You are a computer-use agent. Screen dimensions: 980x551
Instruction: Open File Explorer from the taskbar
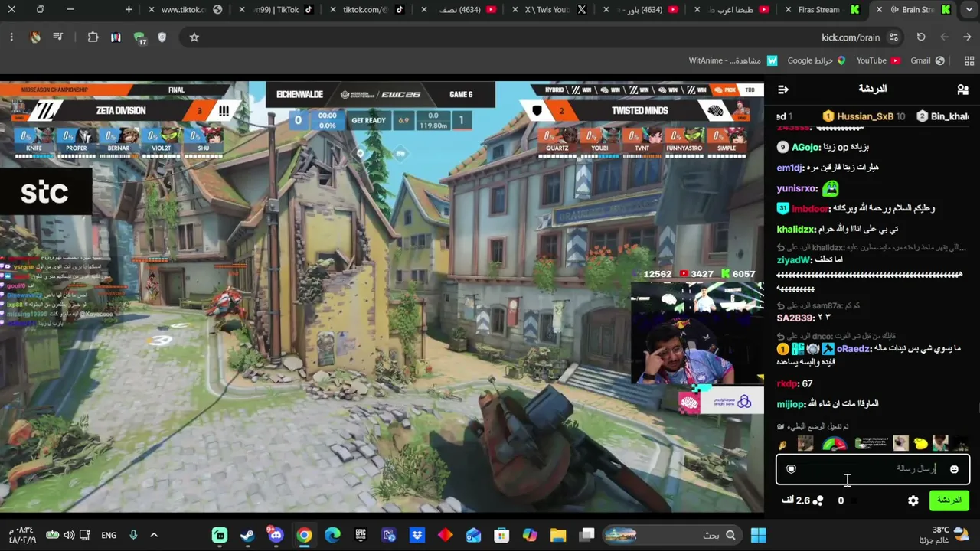tap(558, 535)
